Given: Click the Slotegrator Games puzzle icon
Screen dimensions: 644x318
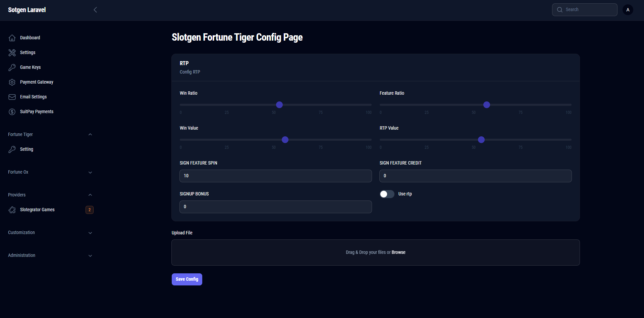Looking at the screenshot, I should [x=12, y=210].
